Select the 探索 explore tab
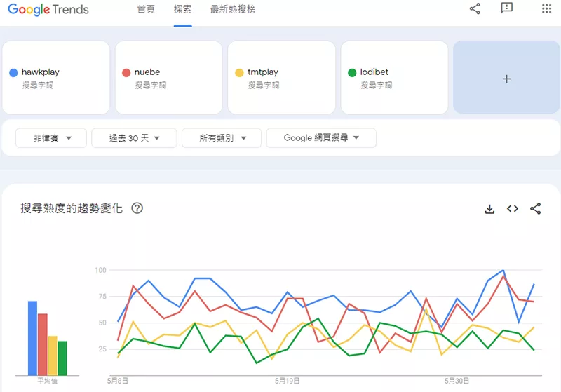The height and width of the screenshot is (392, 561). (x=182, y=9)
